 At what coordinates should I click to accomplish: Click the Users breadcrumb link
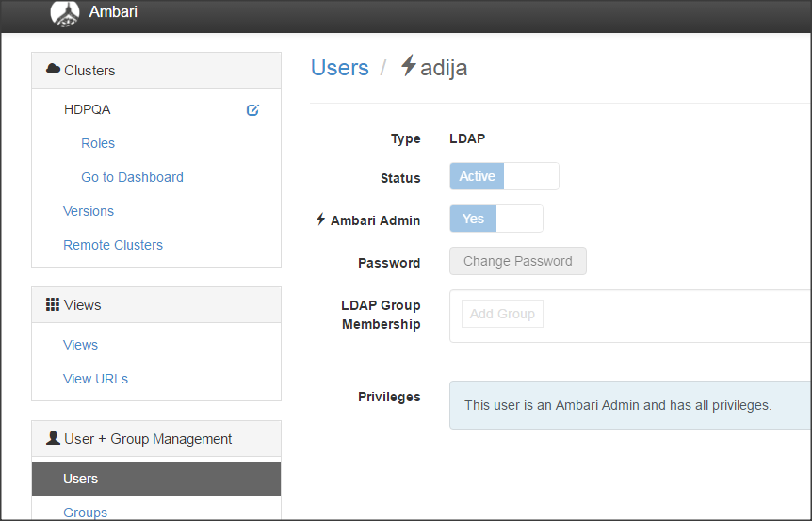click(340, 68)
